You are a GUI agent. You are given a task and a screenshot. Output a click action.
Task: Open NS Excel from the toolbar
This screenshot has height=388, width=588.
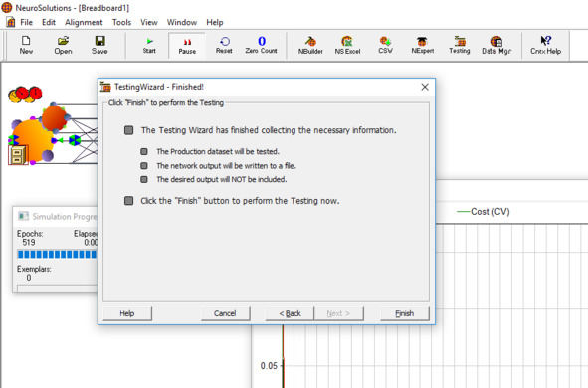point(347,46)
